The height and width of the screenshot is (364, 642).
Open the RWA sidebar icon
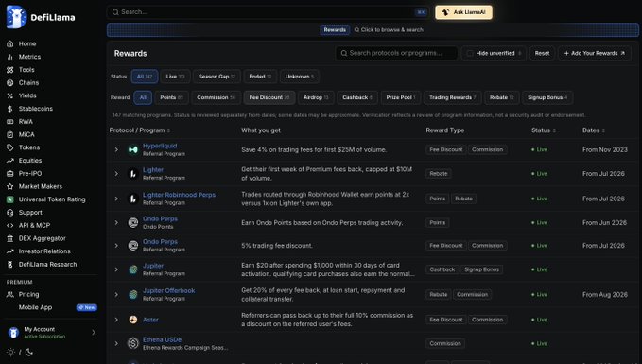click(x=10, y=122)
